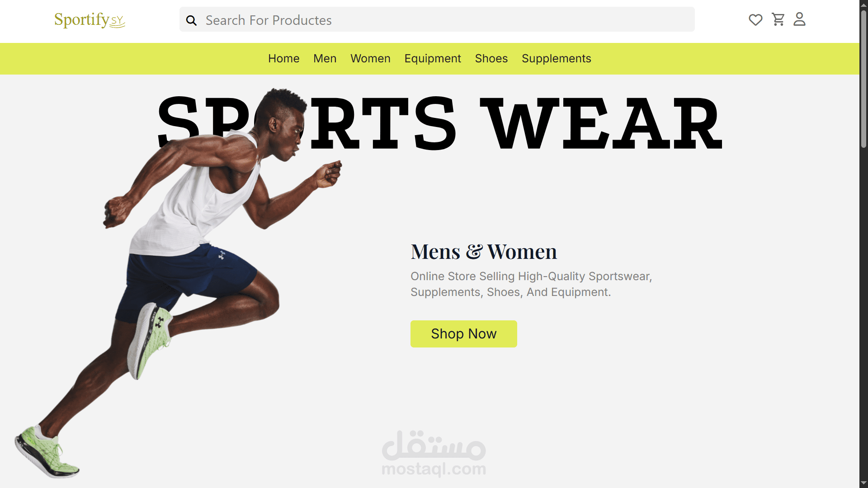Open the Equipment category
The width and height of the screenshot is (868, 488).
pyautogui.click(x=433, y=59)
